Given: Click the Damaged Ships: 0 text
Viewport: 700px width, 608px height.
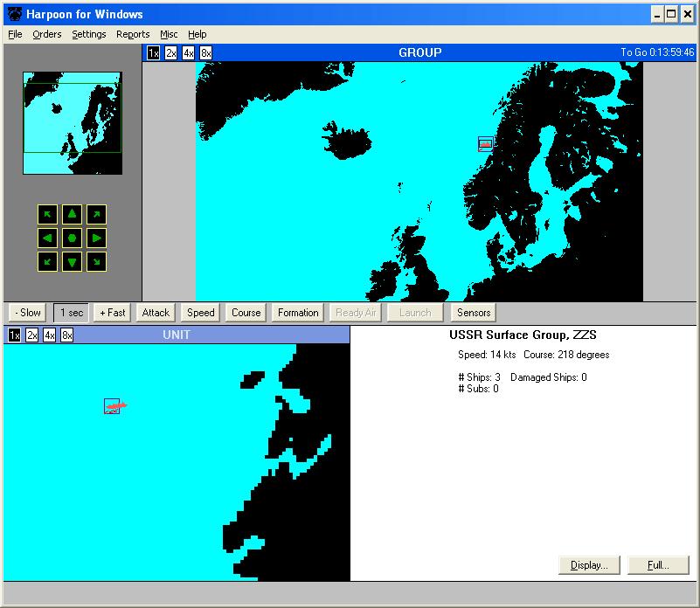Looking at the screenshot, I should pos(548,377).
